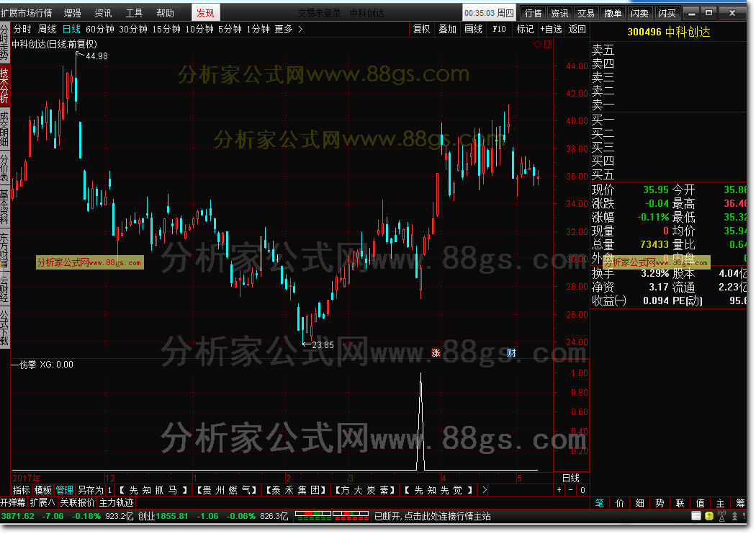Select the 日线 daily chart period
This screenshot has width=756, height=534.
71,30
